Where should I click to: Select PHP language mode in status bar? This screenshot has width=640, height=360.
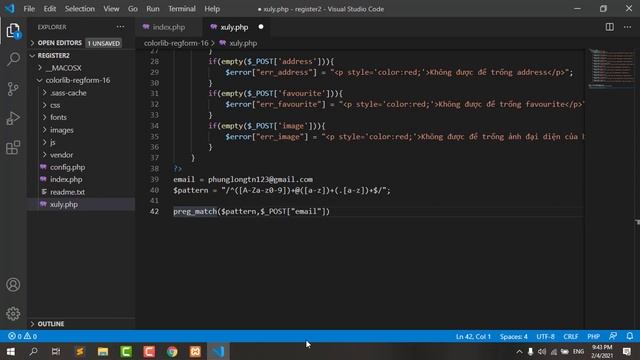[x=593, y=336]
